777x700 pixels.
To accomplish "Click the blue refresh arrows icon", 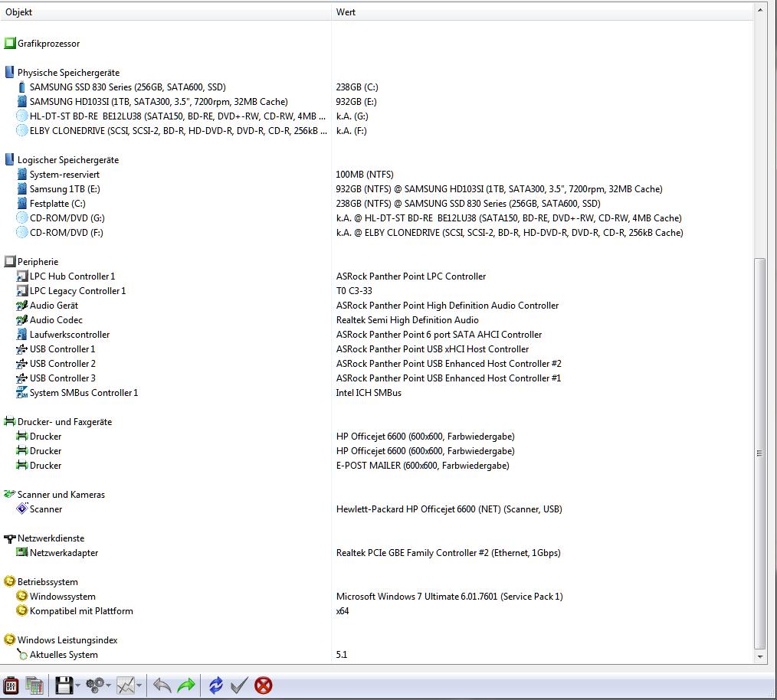I will 215,685.
